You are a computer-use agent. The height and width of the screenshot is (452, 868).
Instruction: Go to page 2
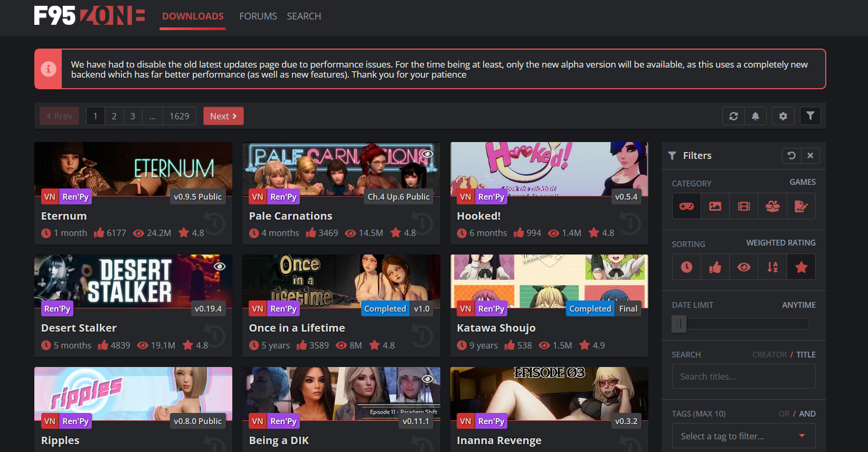114,116
